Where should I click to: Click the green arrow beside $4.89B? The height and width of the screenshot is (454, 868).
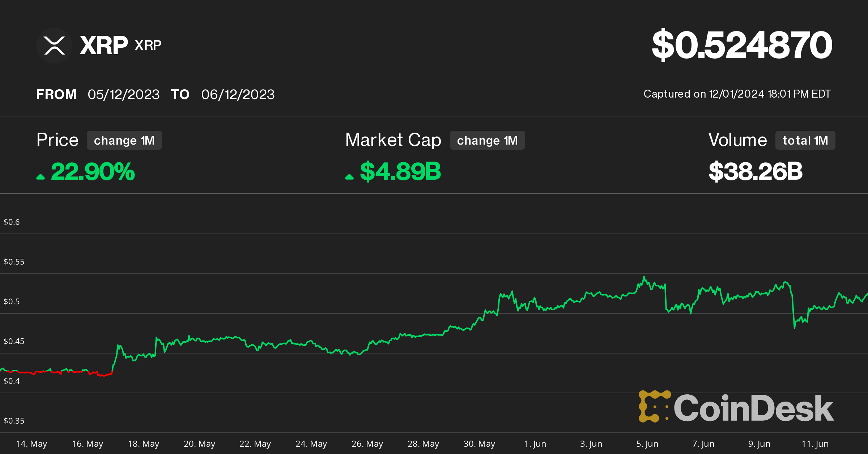349,177
